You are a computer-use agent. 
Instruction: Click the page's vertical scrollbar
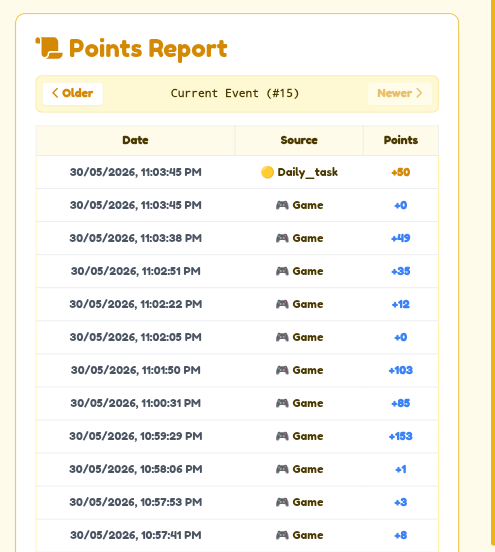pos(493,272)
